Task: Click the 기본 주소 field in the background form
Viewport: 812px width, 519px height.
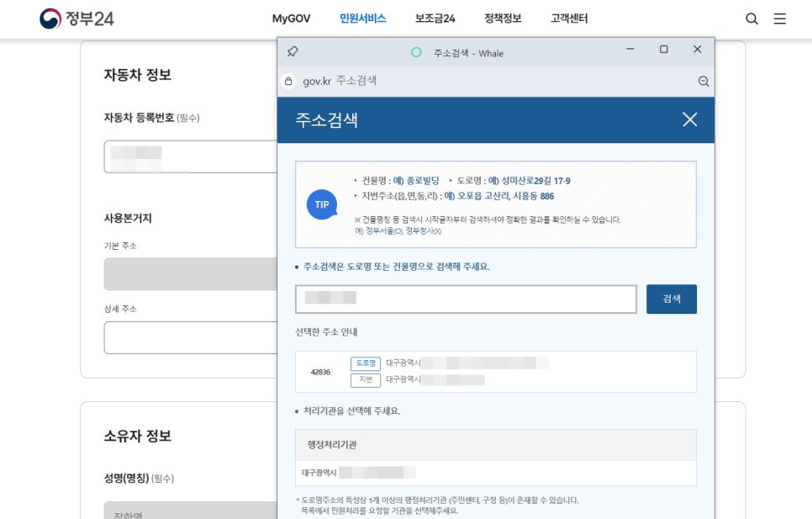Action: (191, 274)
